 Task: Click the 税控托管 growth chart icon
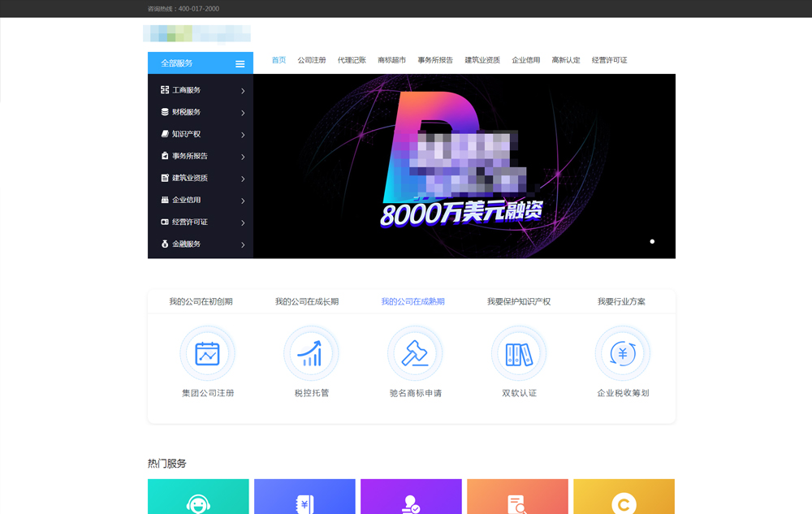pyautogui.click(x=311, y=353)
